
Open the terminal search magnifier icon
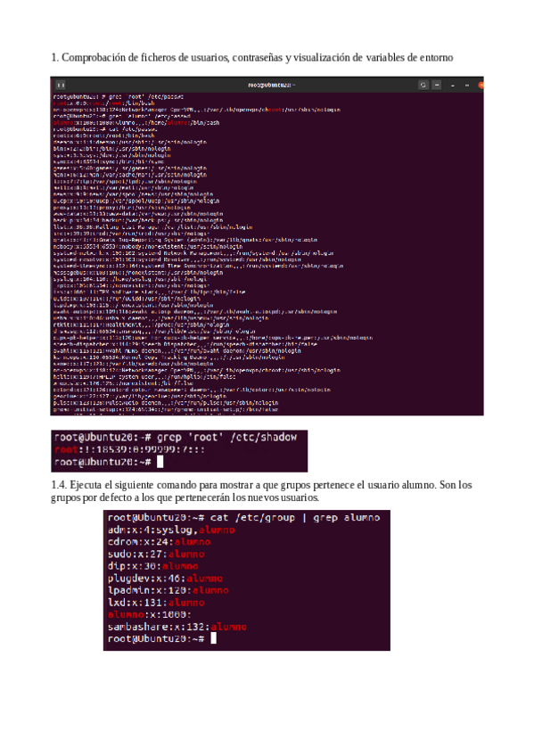pyautogui.click(x=423, y=85)
